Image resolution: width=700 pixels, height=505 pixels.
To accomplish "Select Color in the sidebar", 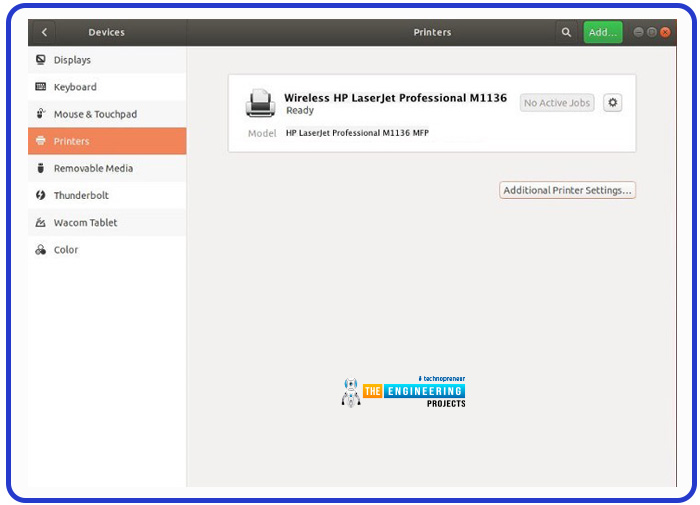I will click(107, 250).
